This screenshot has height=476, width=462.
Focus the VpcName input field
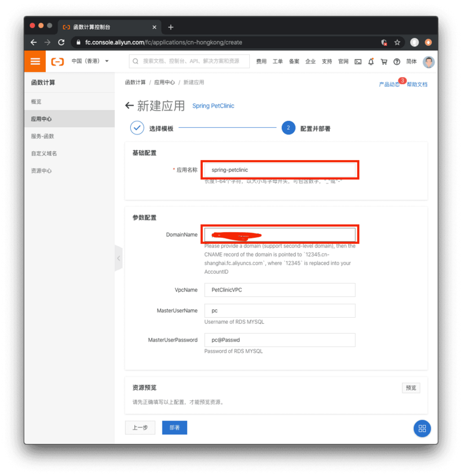[x=279, y=290]
